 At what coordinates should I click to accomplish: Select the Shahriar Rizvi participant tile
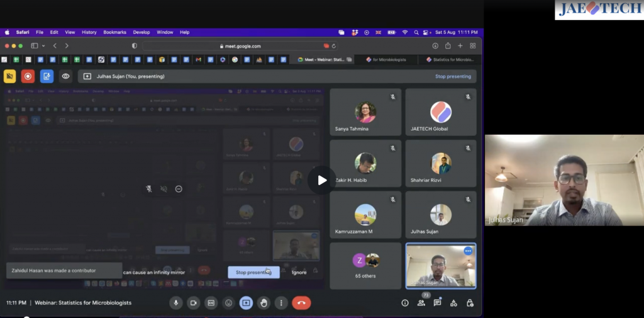tap(441, 163)
